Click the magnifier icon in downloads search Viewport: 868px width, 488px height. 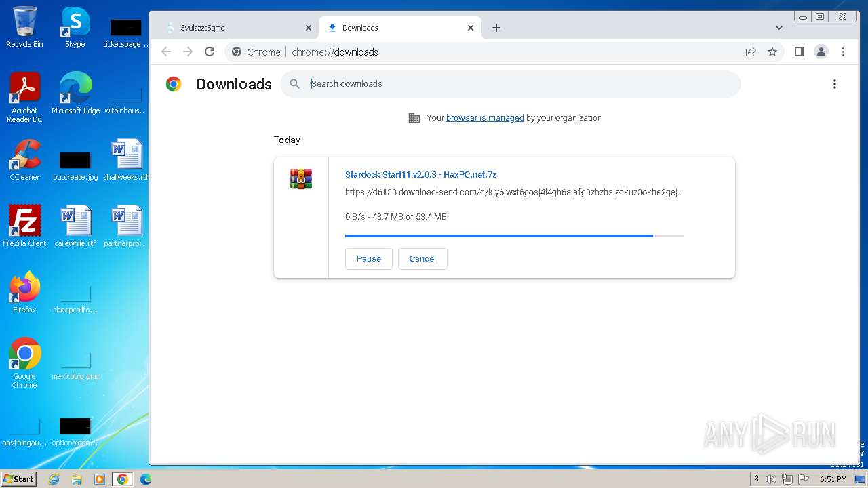pos(294,83)
